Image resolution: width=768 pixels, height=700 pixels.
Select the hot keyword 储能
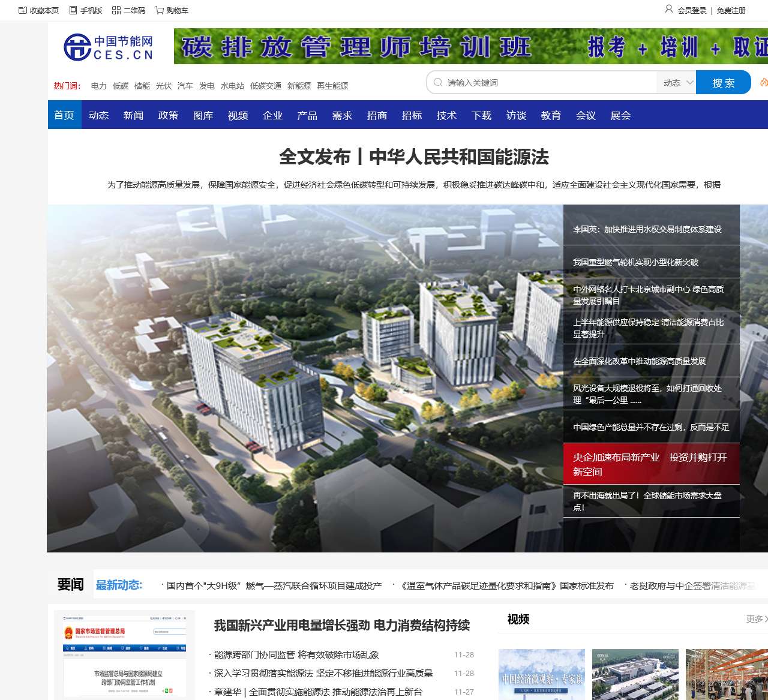click(x=142, y=86)
